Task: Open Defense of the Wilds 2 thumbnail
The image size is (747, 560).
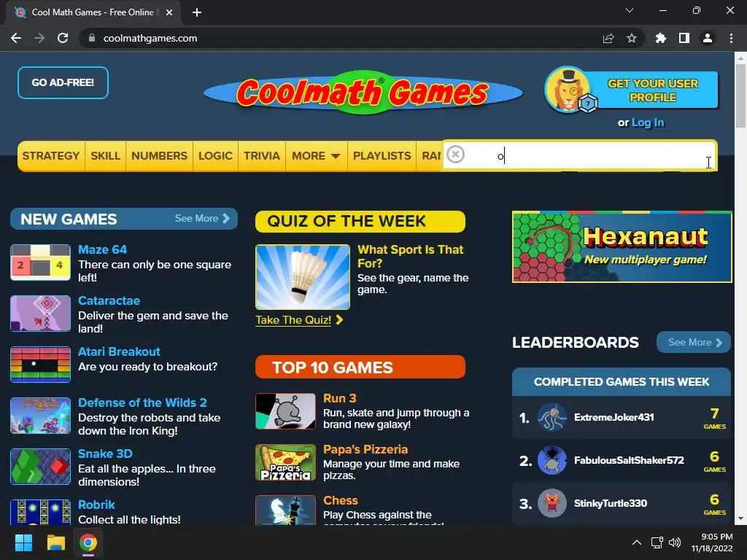Action: click(x=41, y=415)
